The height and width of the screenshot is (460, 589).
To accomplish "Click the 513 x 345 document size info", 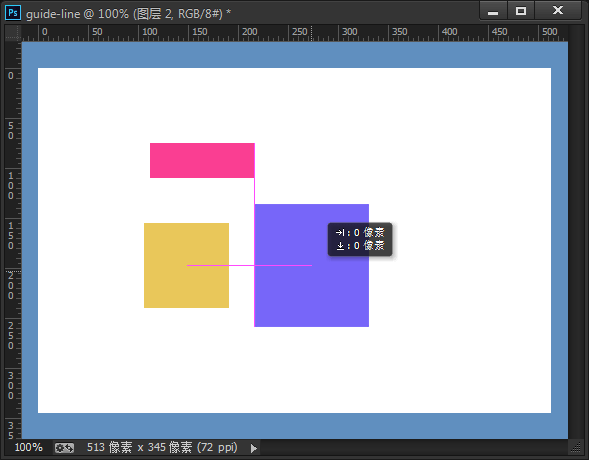I will point(162,447).
